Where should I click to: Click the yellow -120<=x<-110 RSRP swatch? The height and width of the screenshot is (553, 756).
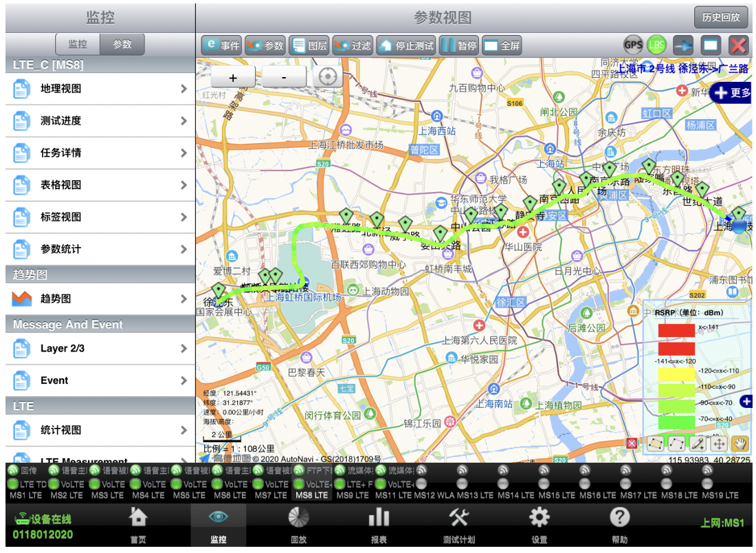676,374
